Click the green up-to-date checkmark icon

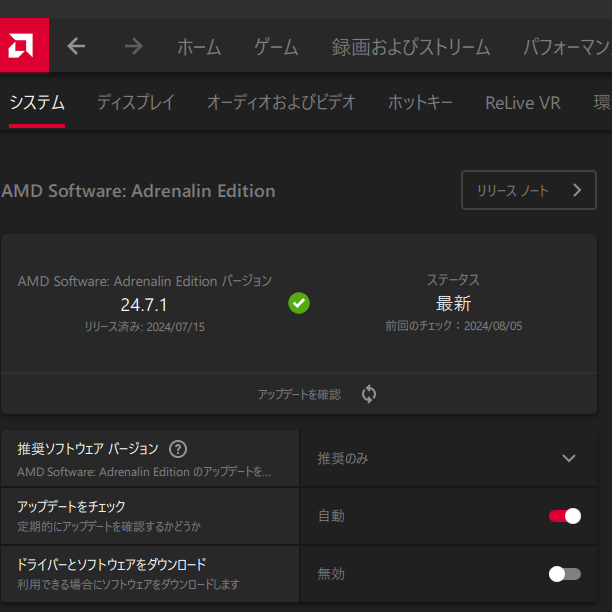point(299,303)
